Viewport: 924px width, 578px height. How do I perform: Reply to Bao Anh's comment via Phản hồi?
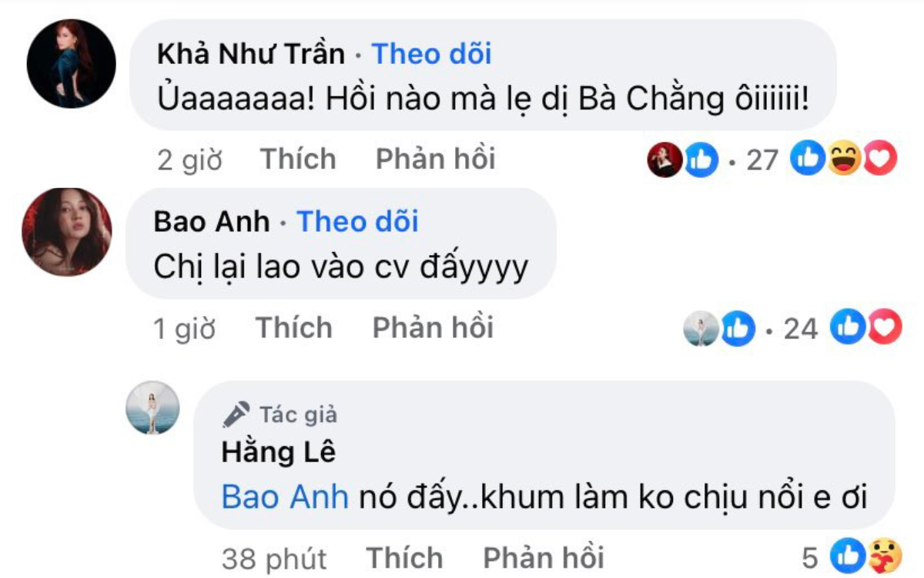coord(433,328)
